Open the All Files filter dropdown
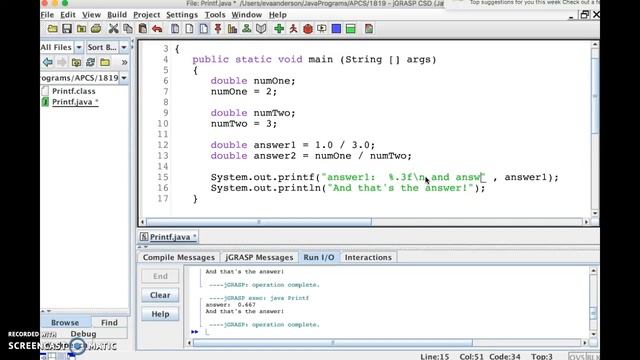The width and height of the screenshot is (640, 360). (79, 47)
